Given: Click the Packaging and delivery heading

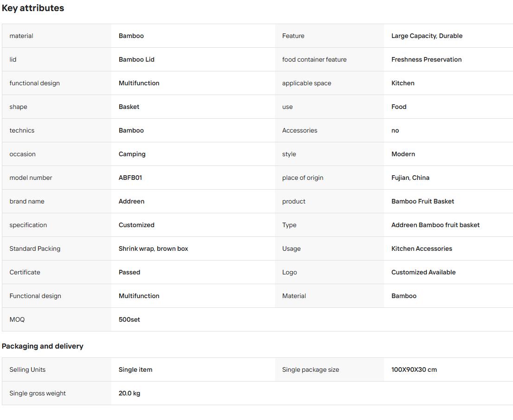Looking at the screenshot, I should (43, 346).
